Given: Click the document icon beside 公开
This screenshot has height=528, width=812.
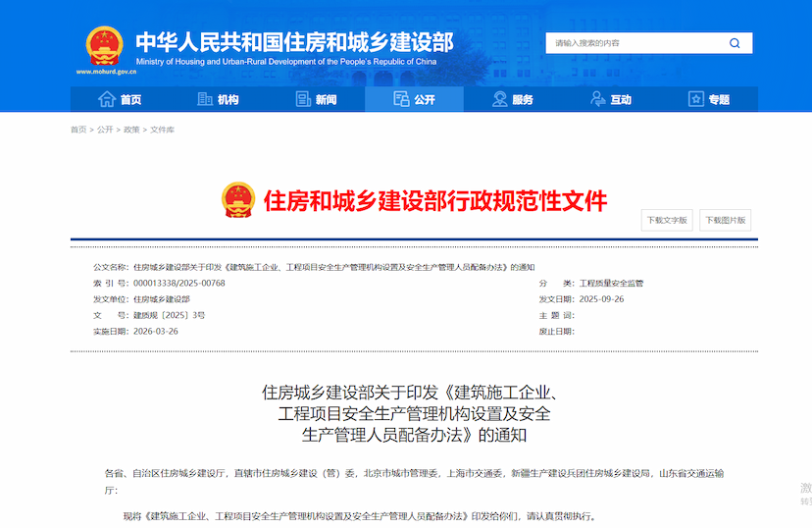Looking at the screenshot, I should point(401,99).
